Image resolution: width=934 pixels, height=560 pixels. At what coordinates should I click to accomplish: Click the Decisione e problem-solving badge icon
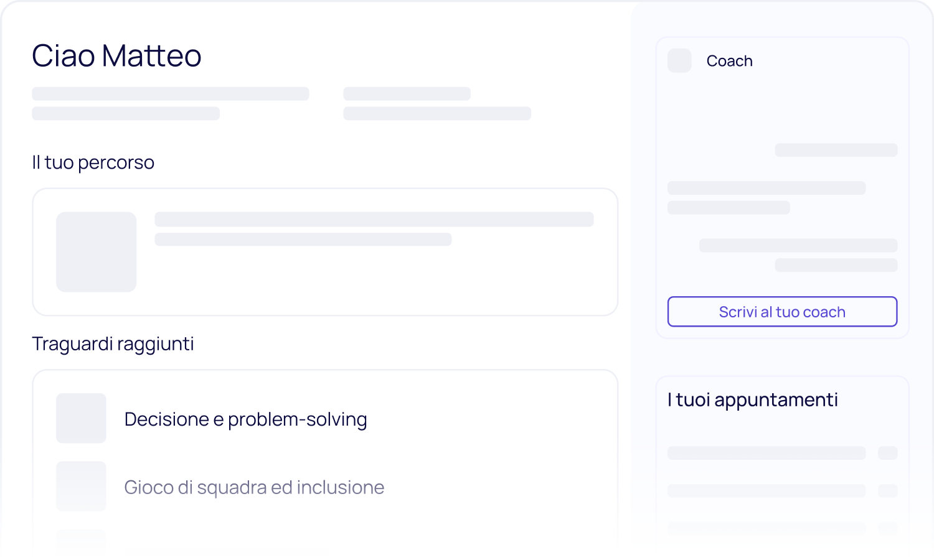81,418
